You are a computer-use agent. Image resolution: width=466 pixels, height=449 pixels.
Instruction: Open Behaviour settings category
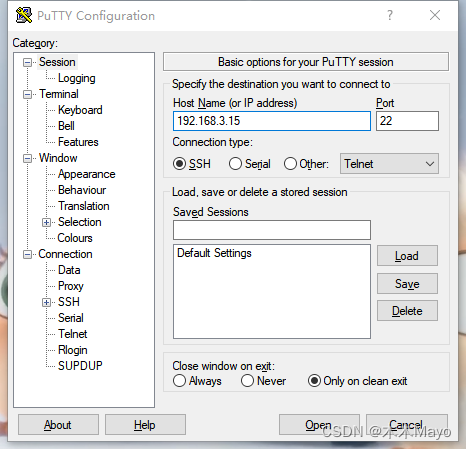point(82,190)
